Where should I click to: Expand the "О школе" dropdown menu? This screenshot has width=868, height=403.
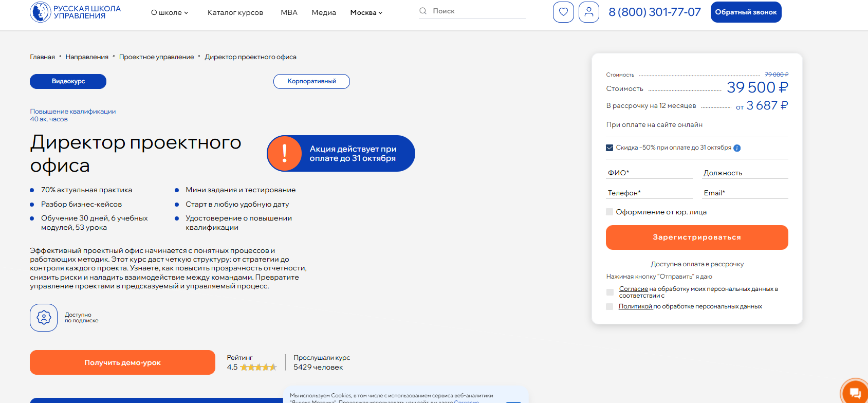170,12
